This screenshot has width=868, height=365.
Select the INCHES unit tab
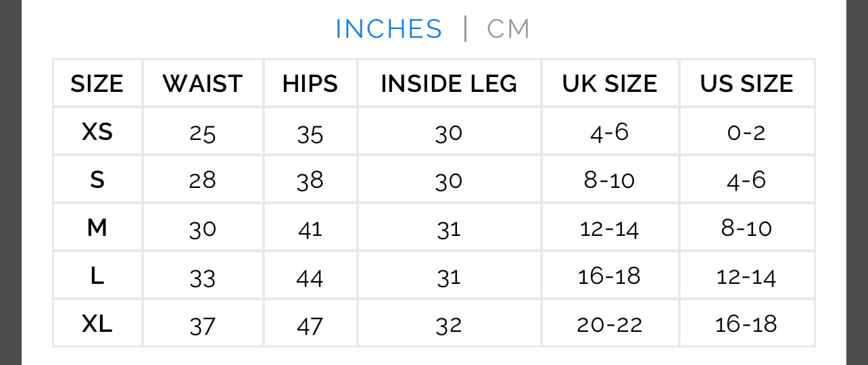coord(389,29)
